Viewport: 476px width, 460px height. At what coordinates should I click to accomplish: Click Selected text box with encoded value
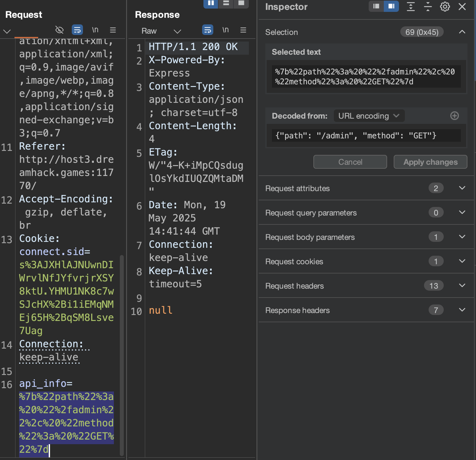[366, 76]
